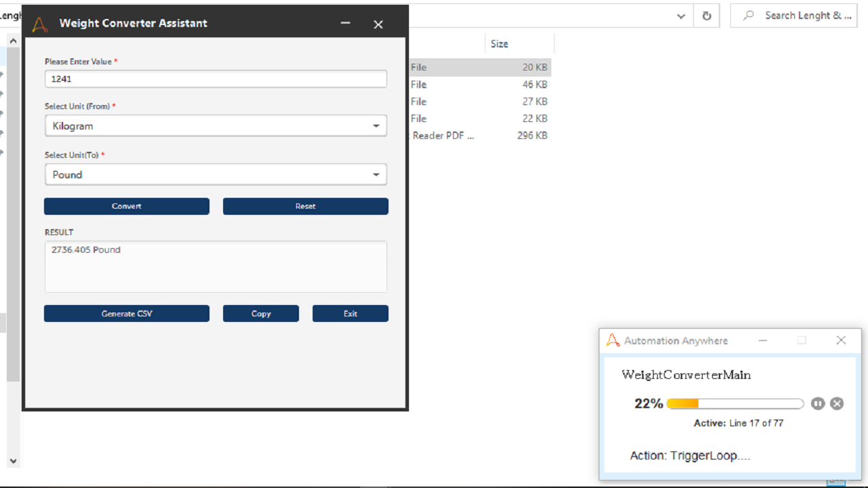
Task: Close the Automation Anywhere progress window
Action: pos(841,340)
